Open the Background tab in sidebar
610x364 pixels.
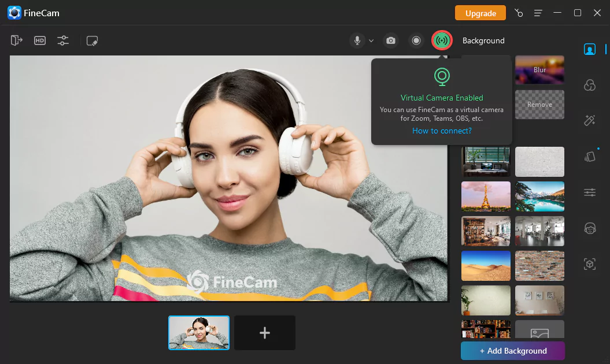[590, 49]
